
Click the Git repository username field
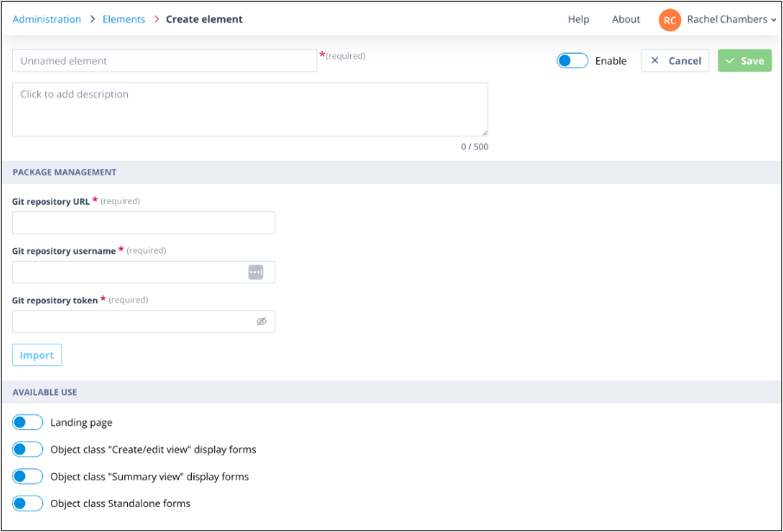(x=143, y=272)
